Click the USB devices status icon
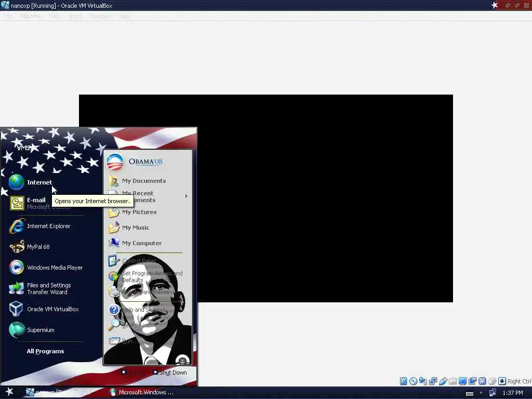The width and height of the screenshot is (532, 399). 443,381
